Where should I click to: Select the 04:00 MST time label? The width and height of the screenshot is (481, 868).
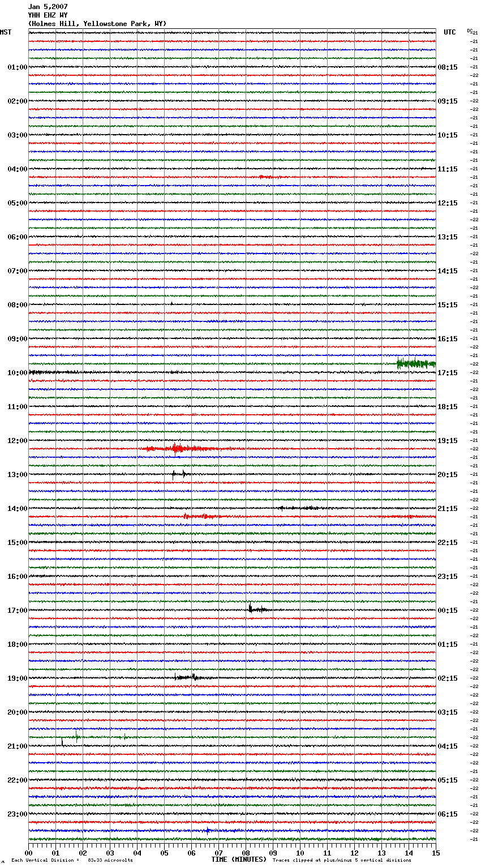[x=18, y=169]
